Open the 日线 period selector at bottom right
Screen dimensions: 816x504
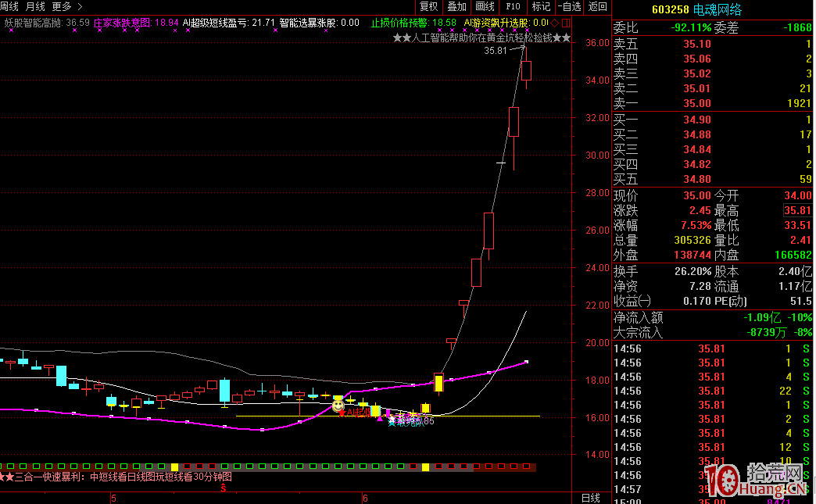pyautogui.click(x=591, y=498)
